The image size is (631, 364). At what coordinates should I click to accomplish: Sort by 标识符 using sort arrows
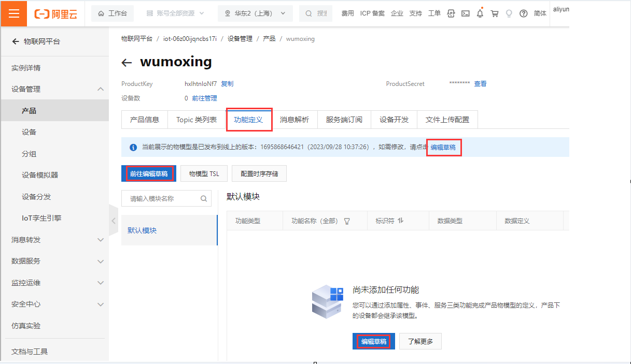400,221
